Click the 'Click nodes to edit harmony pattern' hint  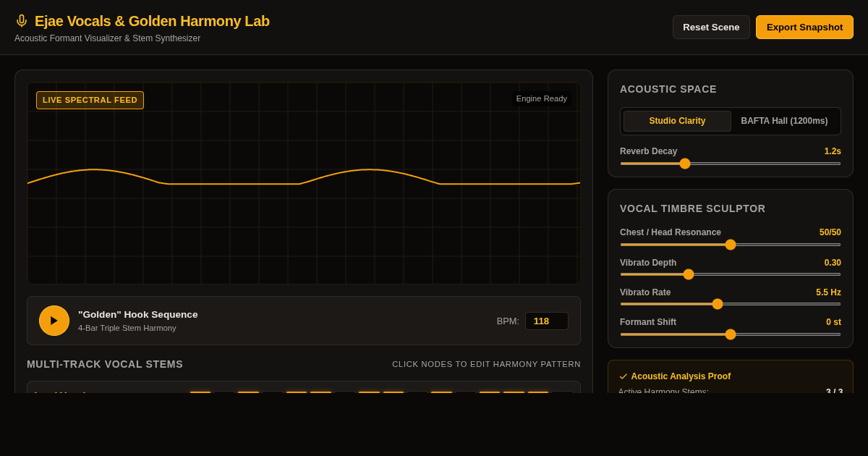[486, 364]
